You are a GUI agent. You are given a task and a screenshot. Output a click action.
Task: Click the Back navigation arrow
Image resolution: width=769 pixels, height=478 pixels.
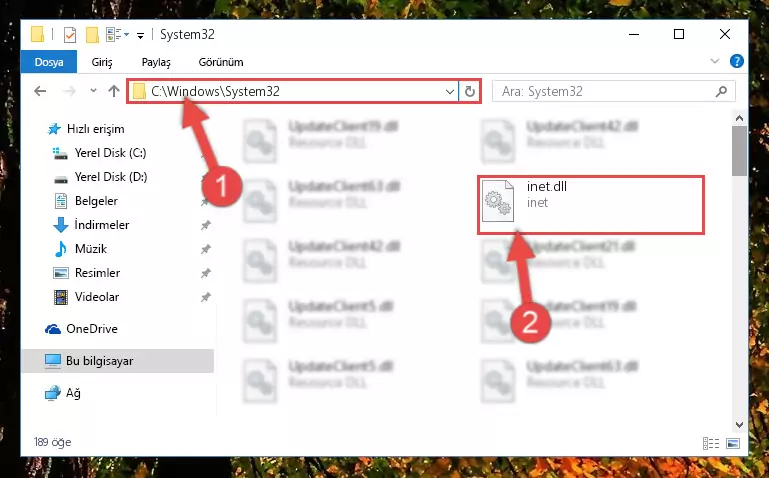40,91
